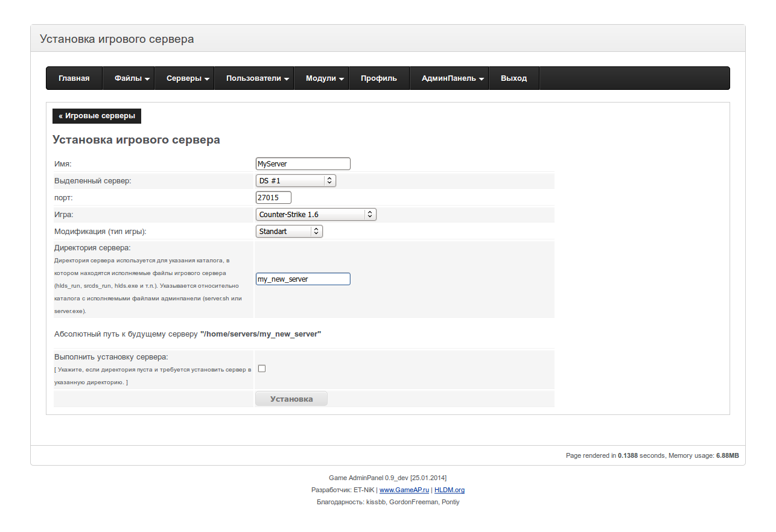Open the www.GameAP.ru link
The width and height of the screenshot is (776, 532).
pos(404,490)
